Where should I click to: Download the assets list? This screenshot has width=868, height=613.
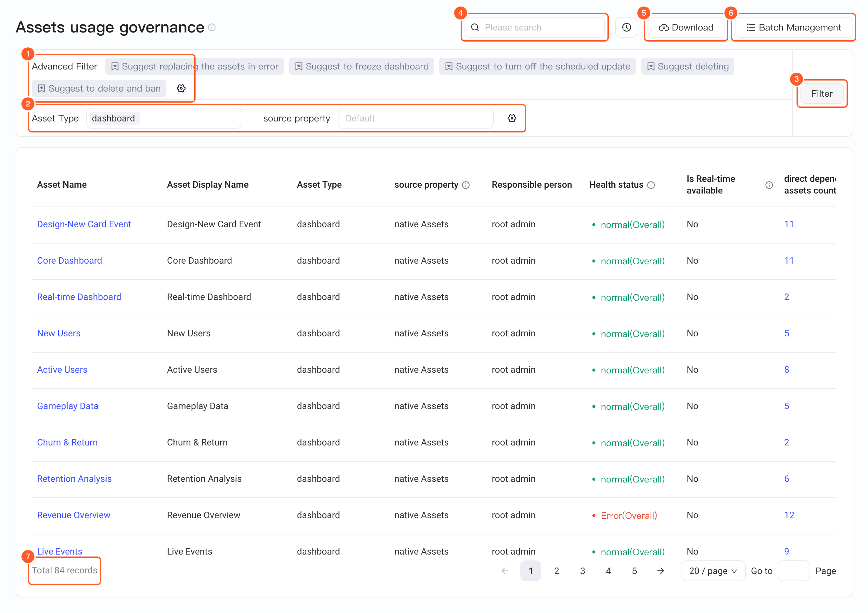tap(686, 28)
